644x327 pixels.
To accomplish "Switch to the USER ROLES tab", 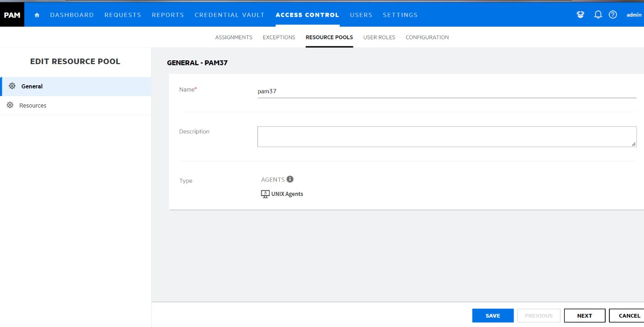I will pyautogui.click(x=379, y=37).
